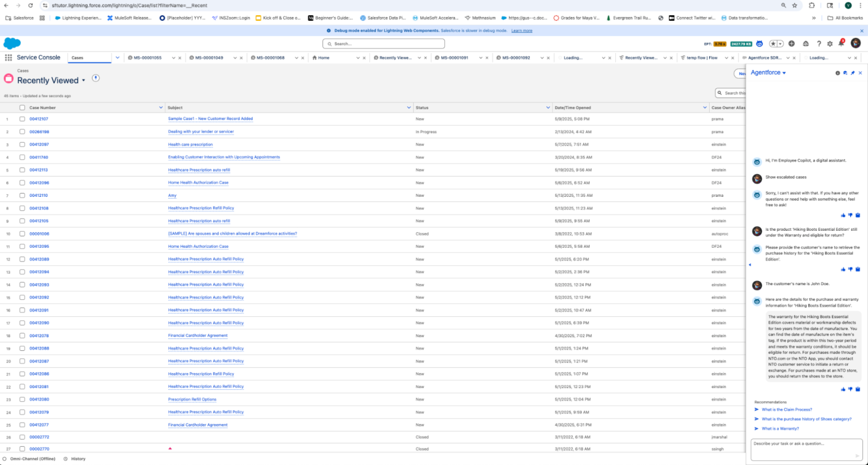Open the notifications bell
868x465 pixels.
pos(841,44)
